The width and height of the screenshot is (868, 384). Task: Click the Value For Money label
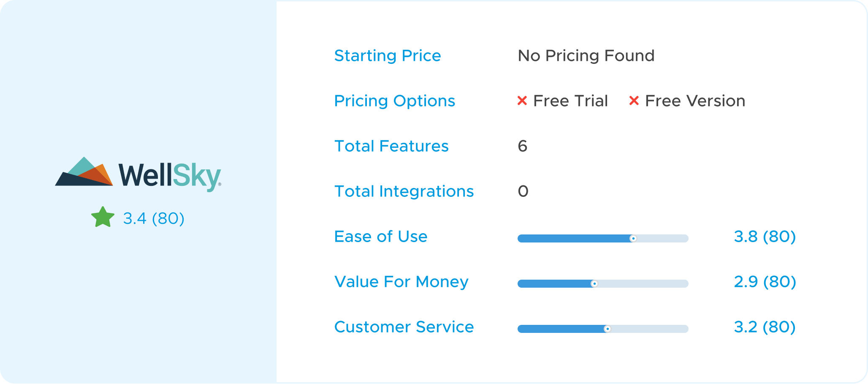point(401,282)
